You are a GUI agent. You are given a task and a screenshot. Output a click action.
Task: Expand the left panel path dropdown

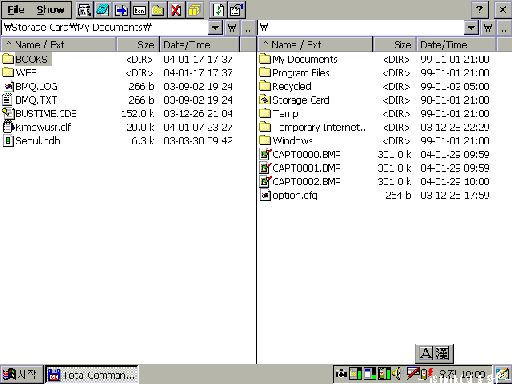click(216, 28)
